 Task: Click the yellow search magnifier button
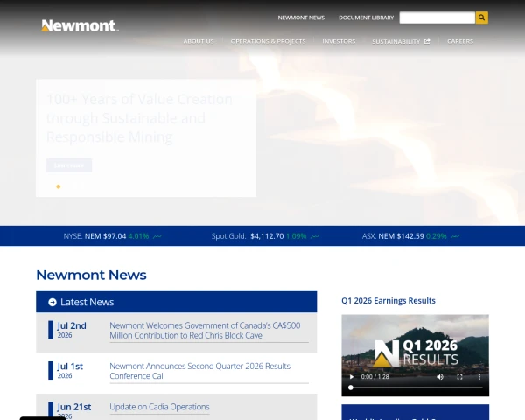pyautogui.click(x=481, y=17)
